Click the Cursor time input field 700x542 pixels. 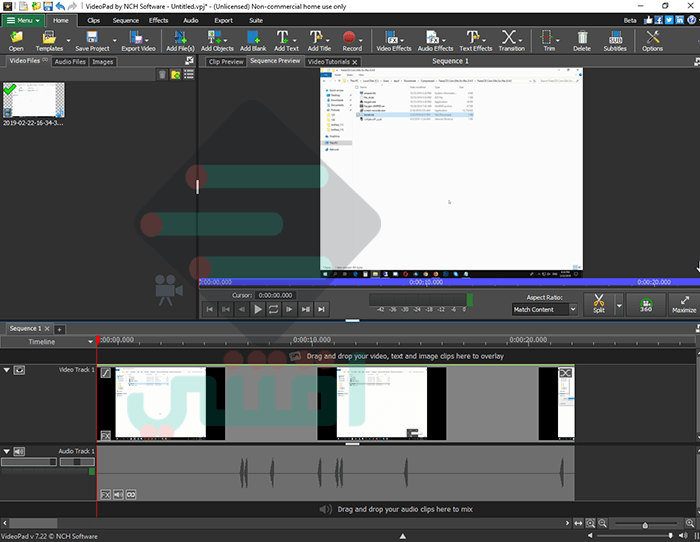(x=275, y=295)
